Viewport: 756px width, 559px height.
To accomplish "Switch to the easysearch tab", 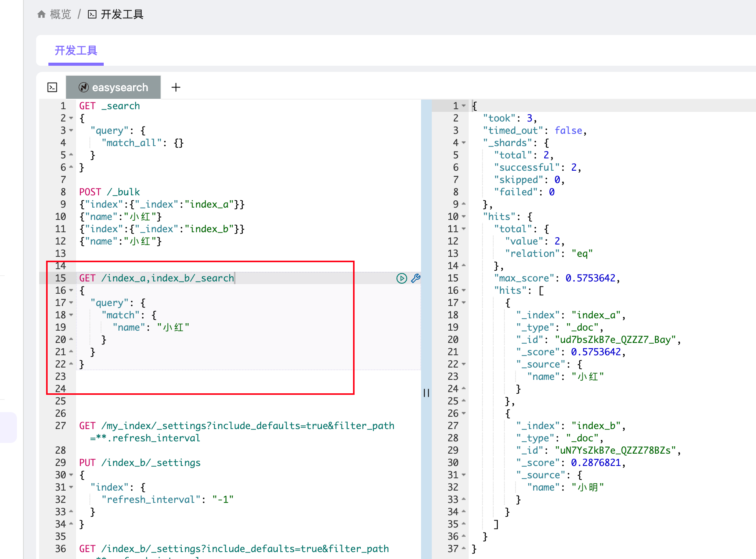I will 120,87.
